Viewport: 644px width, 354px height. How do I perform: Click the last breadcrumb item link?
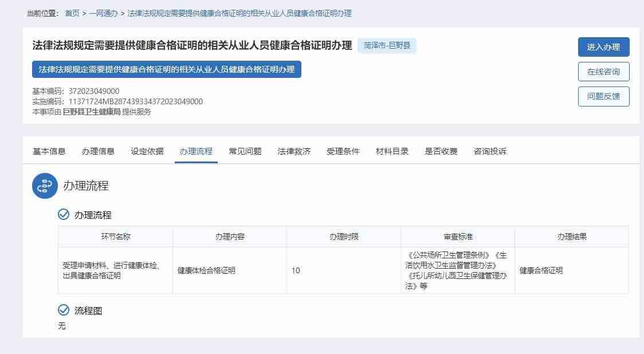click(239, 13)
